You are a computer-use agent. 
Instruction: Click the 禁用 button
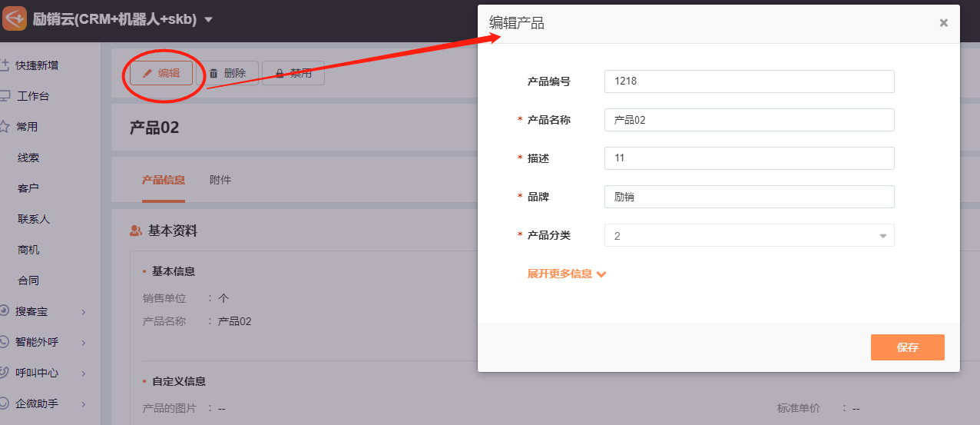pyautogui.click(x=293, y=73)
